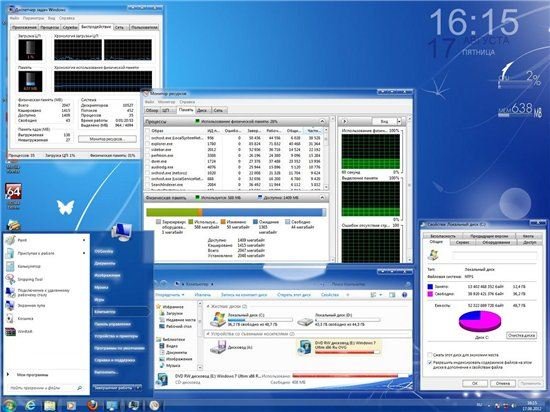Launch Firefox from the taskbar

pyautogui.click(x=92, y=406)
